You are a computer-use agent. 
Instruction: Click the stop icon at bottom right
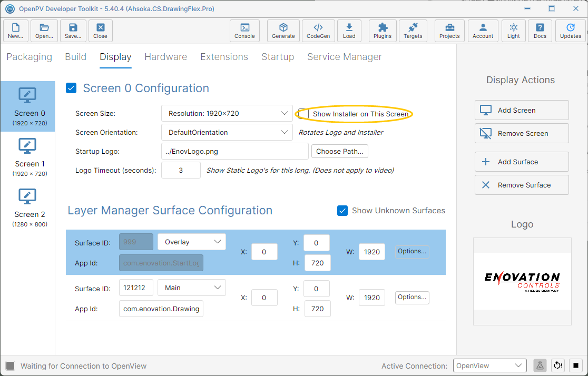pyautogui.click(x=576, y=365)
